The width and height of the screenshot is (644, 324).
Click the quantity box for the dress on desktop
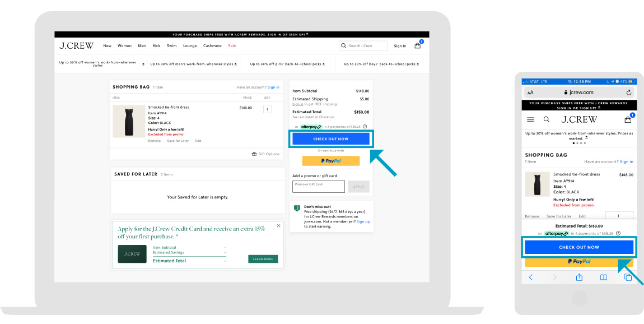point(267,109)
